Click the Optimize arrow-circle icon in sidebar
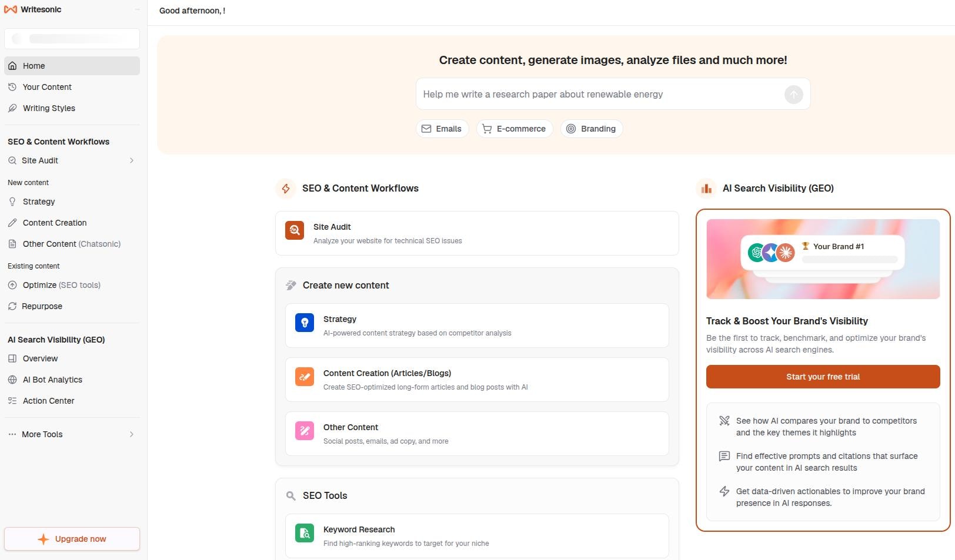955x560 pixels. 12,285
